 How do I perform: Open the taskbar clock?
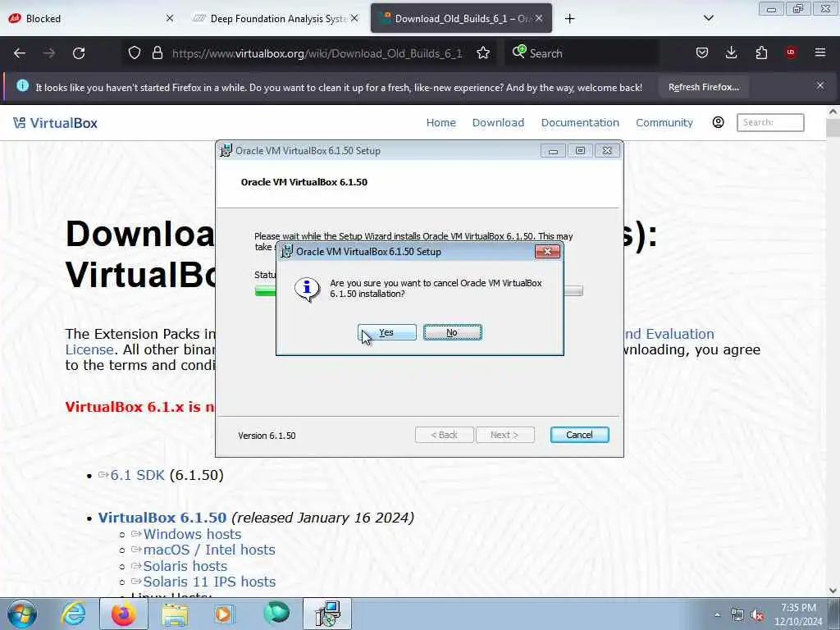click(798, 614)
